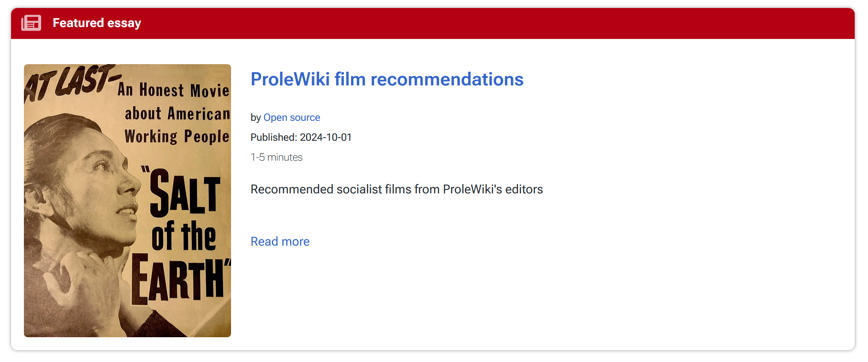
Task: Open the Salt of the Earth poster thumbnail
Action: coord(127,200)
